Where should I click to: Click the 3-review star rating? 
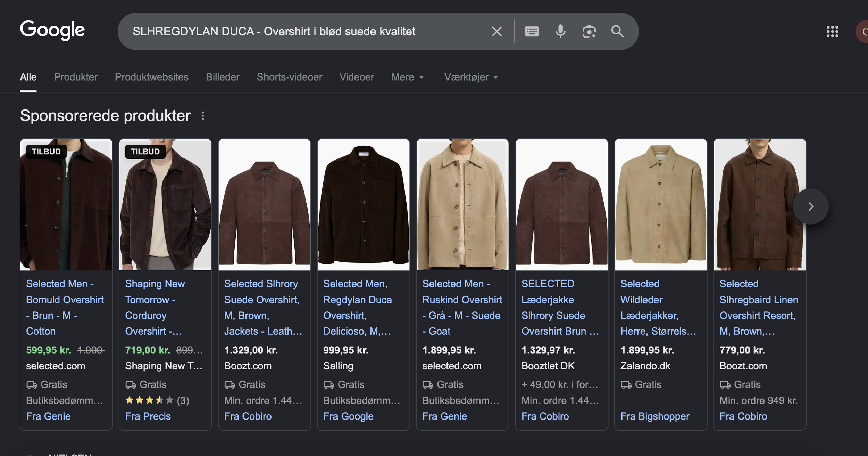[157, 400]
